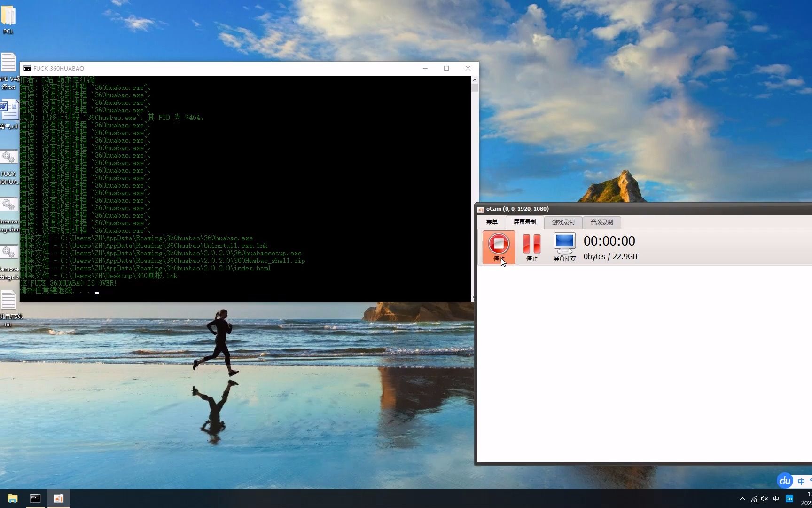Image resolution: width=812 pixels, height=508 pixels.
Task: Open the PCL folder on the desktop
Action: point(8,20)
